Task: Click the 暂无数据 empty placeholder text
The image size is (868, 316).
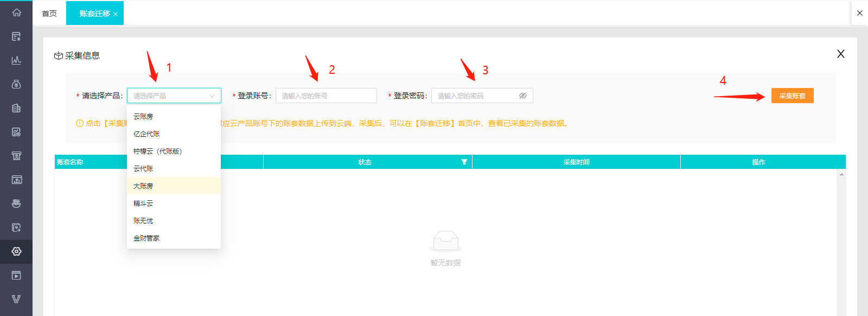Action: tap(446, 262)
